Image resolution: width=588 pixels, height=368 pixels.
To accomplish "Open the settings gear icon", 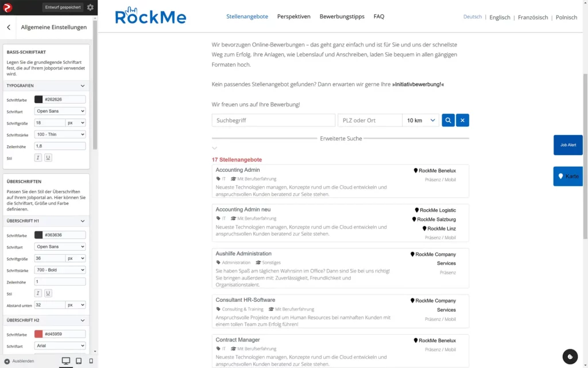I will coord(90,7).
